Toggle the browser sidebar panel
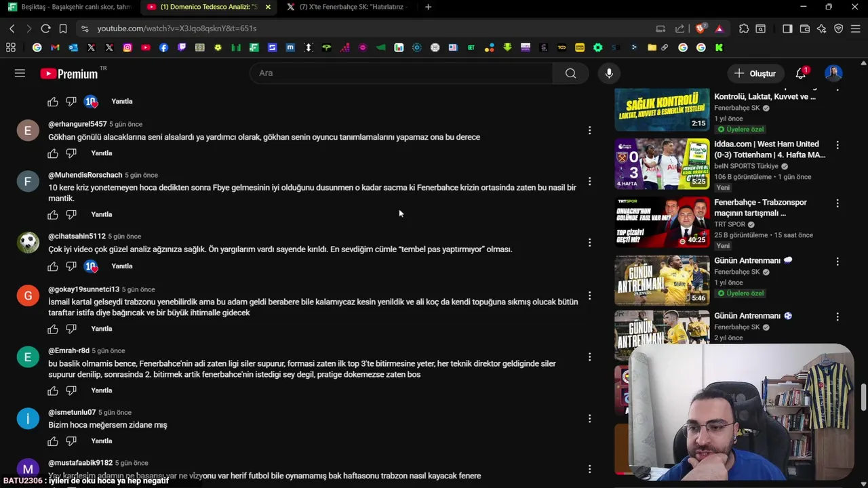Screen dimensions: 868x488 (x=787, y=28)
